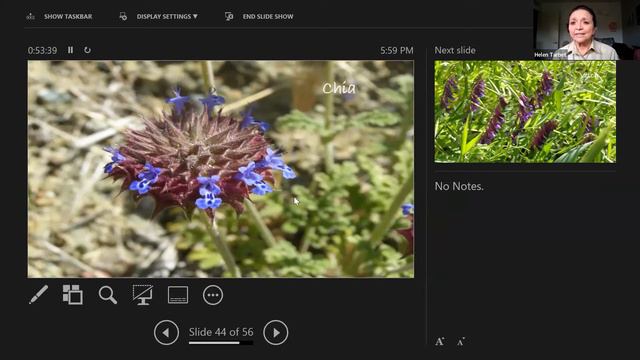This screenshot has width=640, height=360.
Task: Click the current Chia slide image
Action: pyautogui.click(x=221, y=169)
